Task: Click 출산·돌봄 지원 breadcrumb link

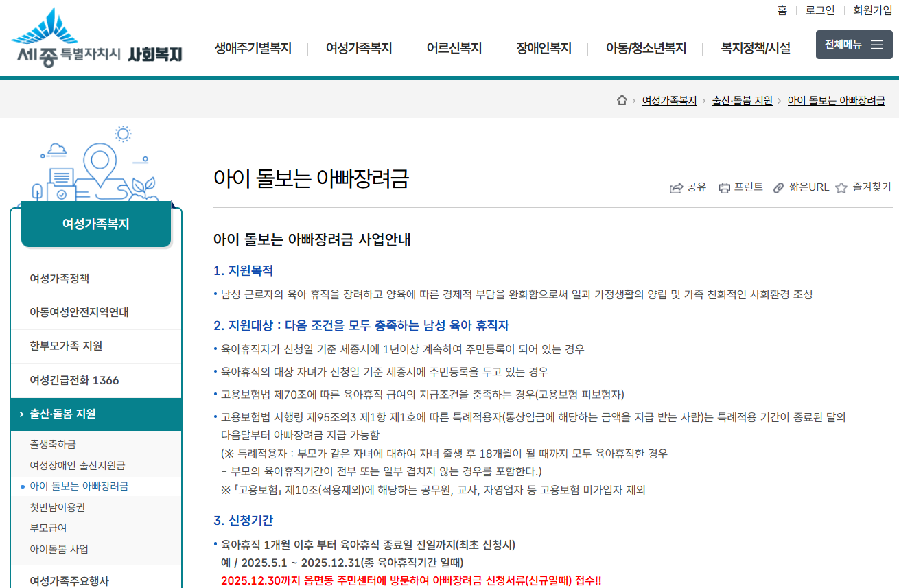Action: [742, 100]
